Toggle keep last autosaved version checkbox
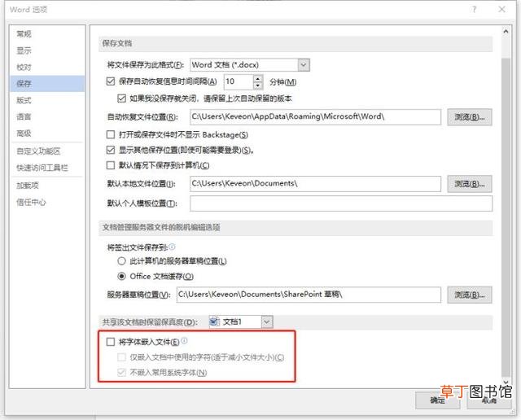The height and width of the screenshot is (420, 521). pos(121,98)
